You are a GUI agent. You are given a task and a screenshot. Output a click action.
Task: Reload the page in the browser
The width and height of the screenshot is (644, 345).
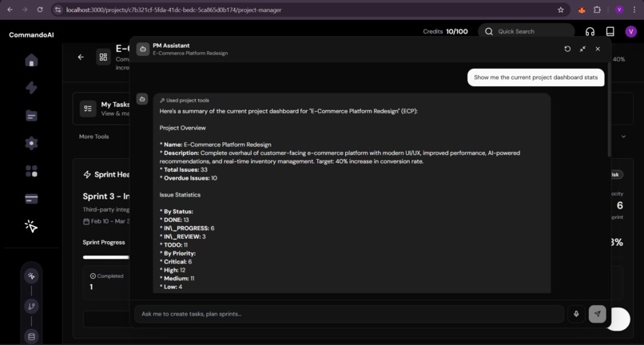(40, 10)
